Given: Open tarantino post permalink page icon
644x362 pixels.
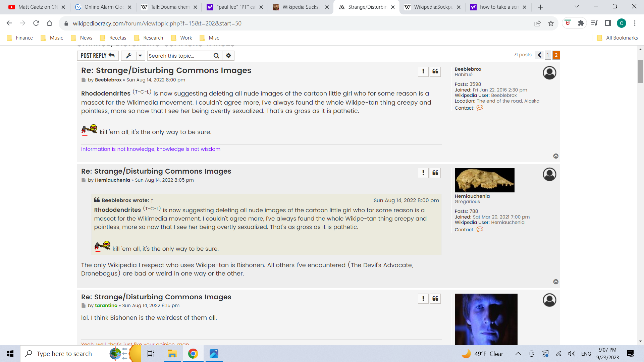Looking at the screenshot, I should 84,306.
